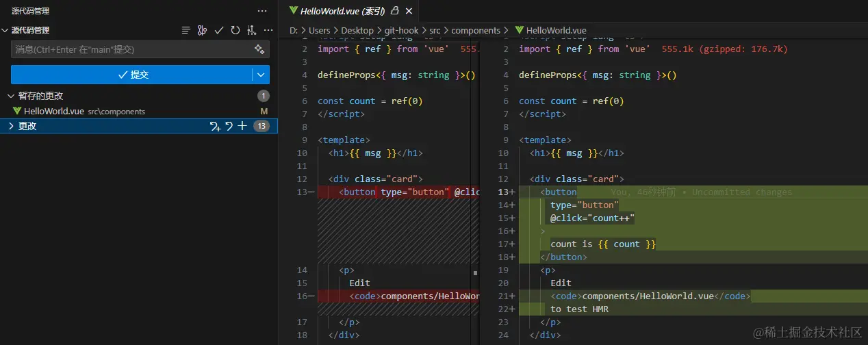Click breadcrumb Users

tap(320, 30)
